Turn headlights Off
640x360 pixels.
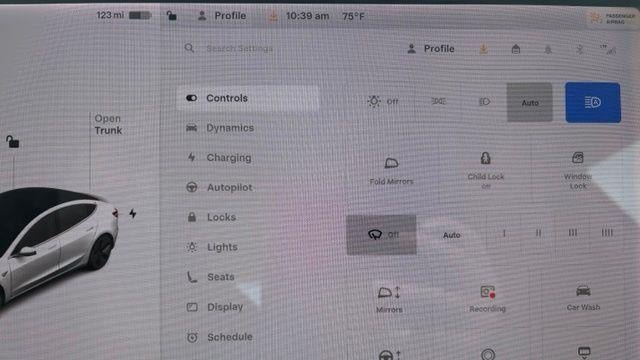point(382,101)
